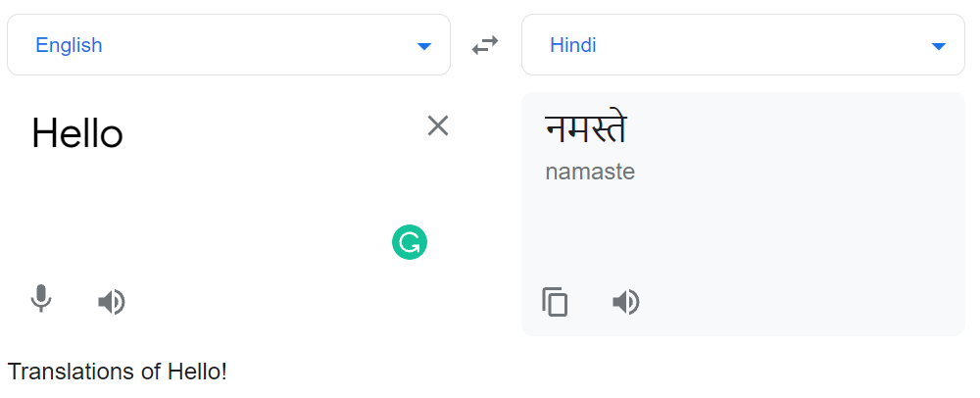Click the English label in source selector
The height and width of the screenshot is (398, 980).
pyautogui.click(x=69, y=45)
